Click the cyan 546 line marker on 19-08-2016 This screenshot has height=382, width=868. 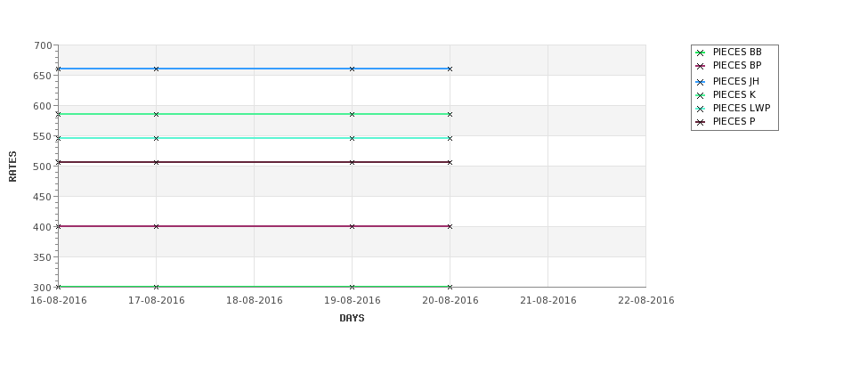pos(352,138)
